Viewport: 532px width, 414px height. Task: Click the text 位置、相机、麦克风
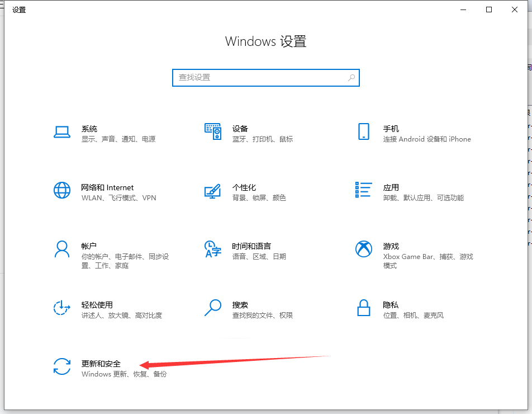[x=414, y=316]
